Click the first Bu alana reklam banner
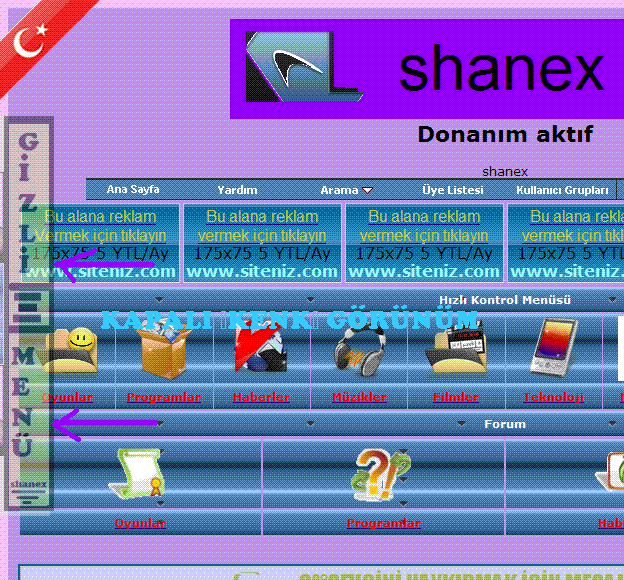Screen dimensions: 624x580 (x=100, y=243)
